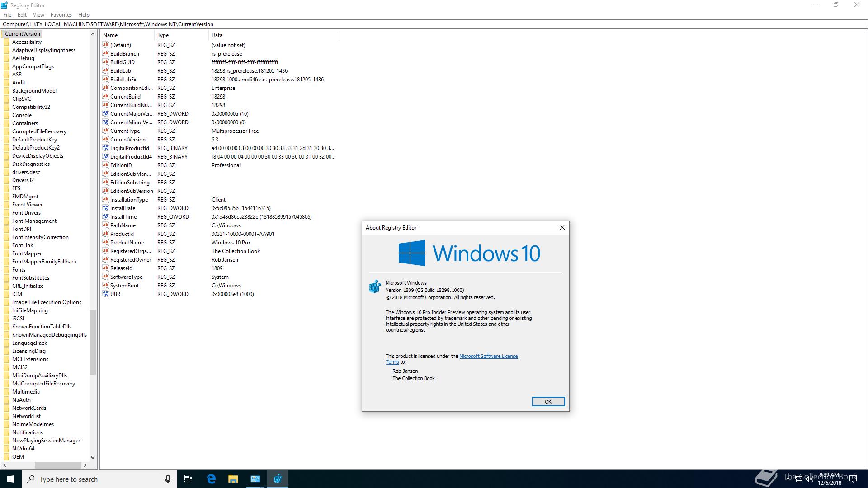Click the Accessibility key folder icon
Viewport: 868px width, 488px height.
click(7, 42)
